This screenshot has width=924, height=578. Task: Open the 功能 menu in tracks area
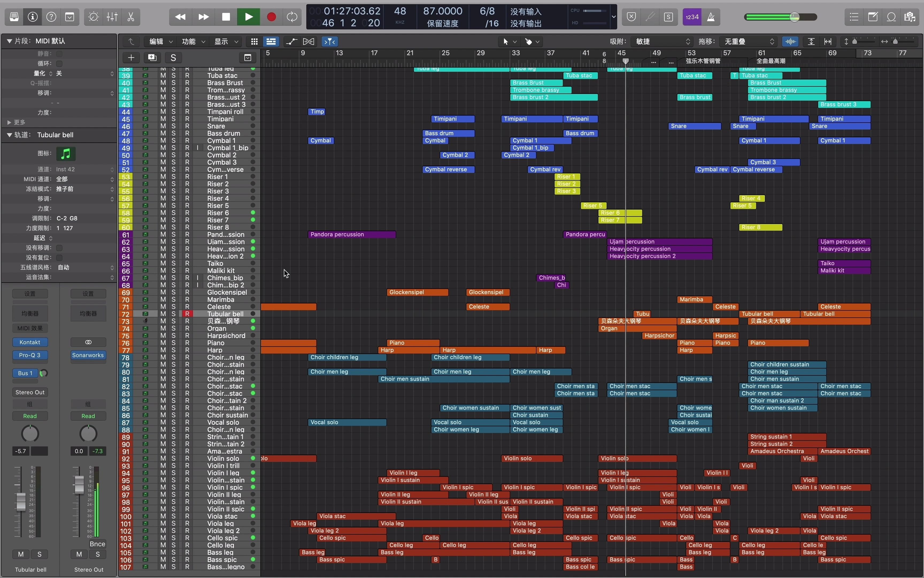193,41
